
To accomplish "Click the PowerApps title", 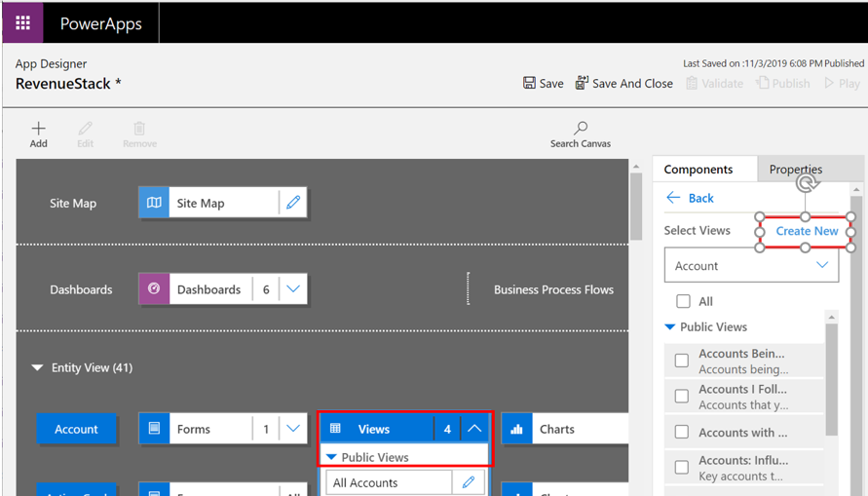I will 100,23.
